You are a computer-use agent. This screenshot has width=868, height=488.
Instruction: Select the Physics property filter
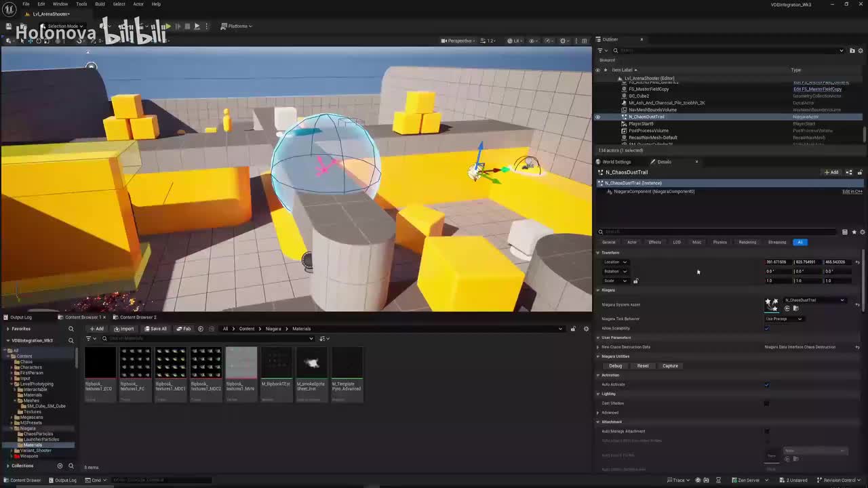pyautogui.click(x=719, y=242)
